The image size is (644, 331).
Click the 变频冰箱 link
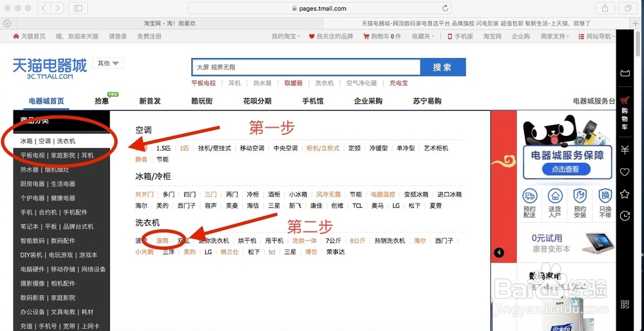(416, 194)
